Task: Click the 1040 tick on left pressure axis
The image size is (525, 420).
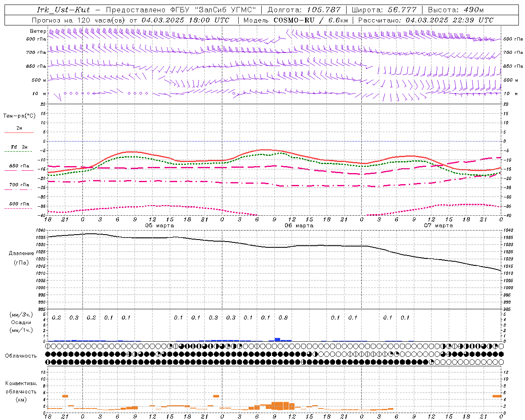Action: pos(41,230)
